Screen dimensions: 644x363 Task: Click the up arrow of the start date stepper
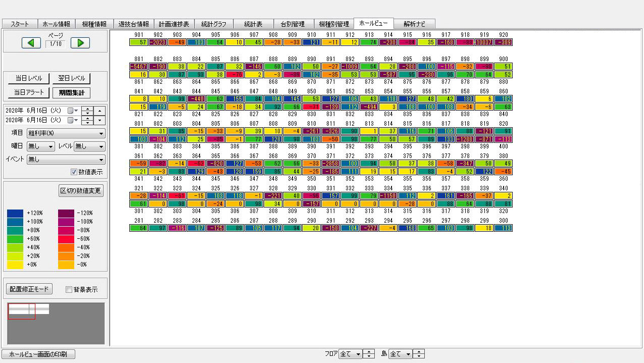tap(87, 109)
